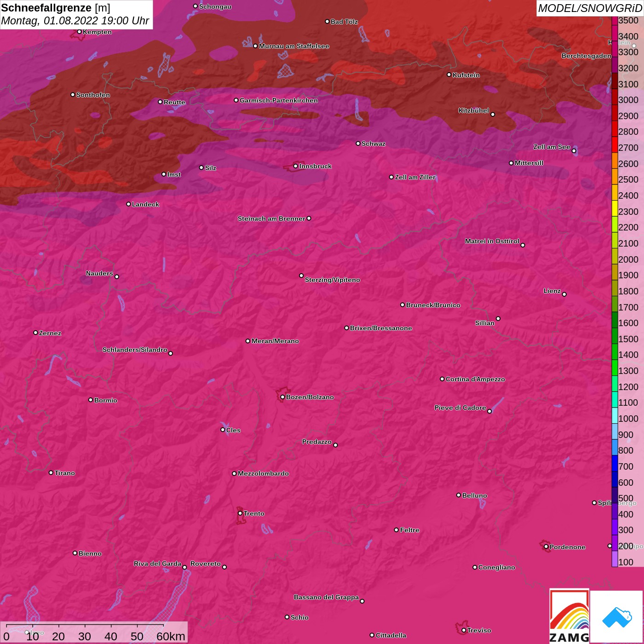
Task: Select the Pordenone city marker
Action: coord(546,547)
